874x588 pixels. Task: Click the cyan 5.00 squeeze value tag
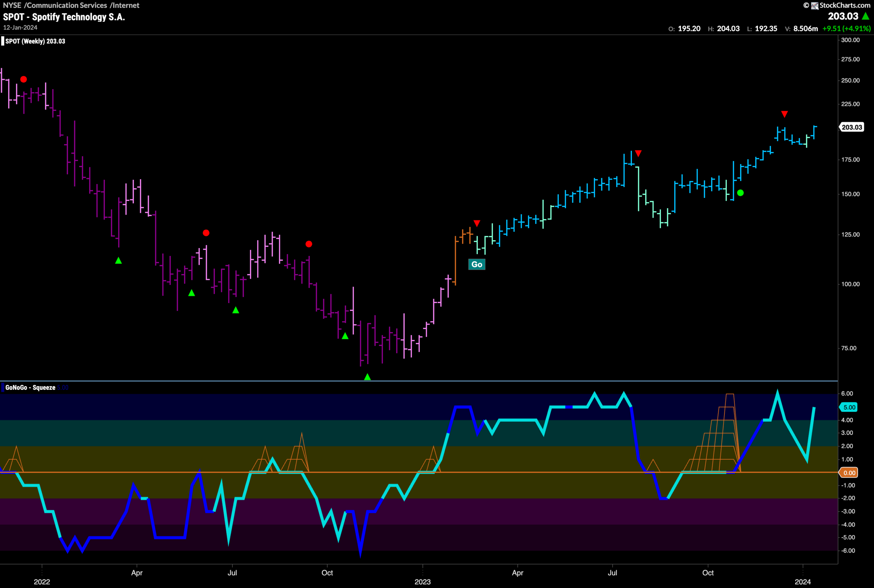point(849,407)
